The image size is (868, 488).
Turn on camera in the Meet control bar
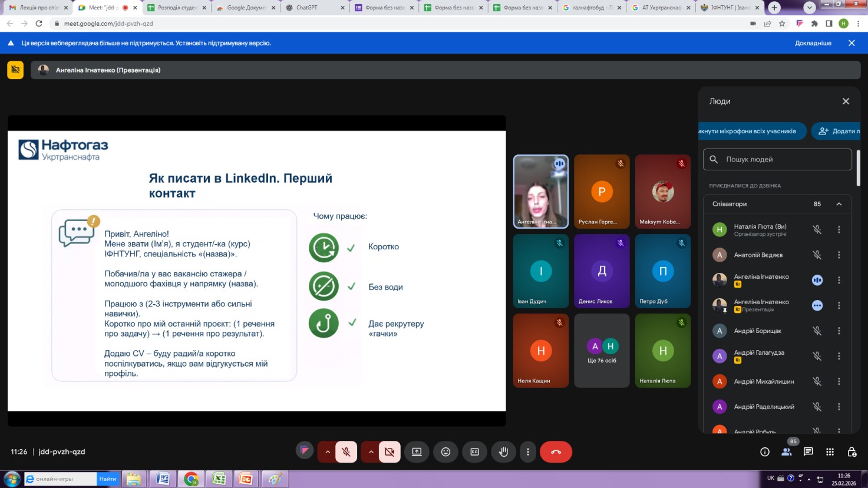point(390,452)
